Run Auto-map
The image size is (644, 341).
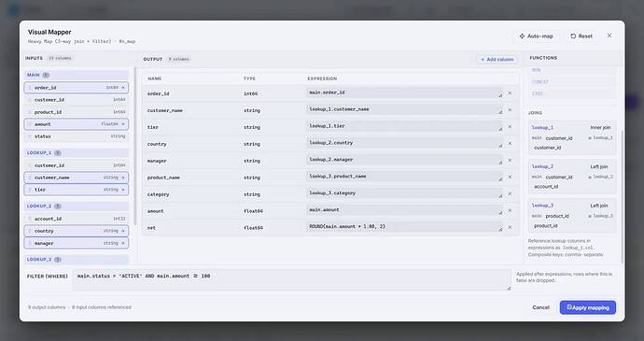point(537,36)
